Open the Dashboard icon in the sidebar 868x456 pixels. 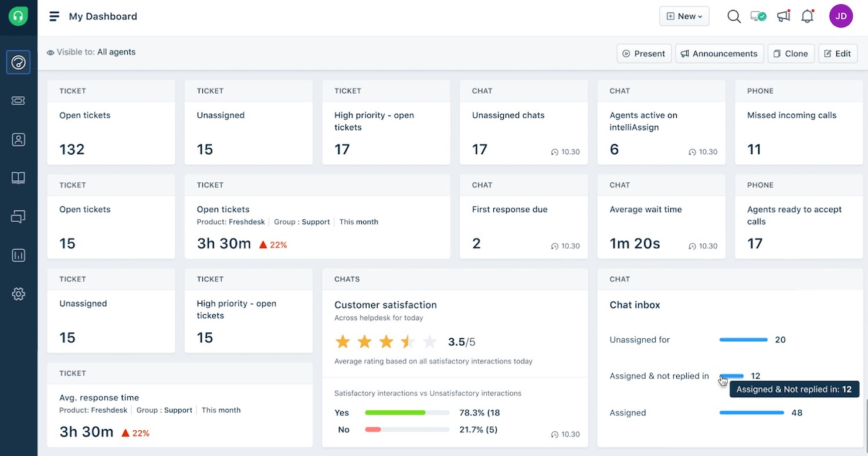18,62
